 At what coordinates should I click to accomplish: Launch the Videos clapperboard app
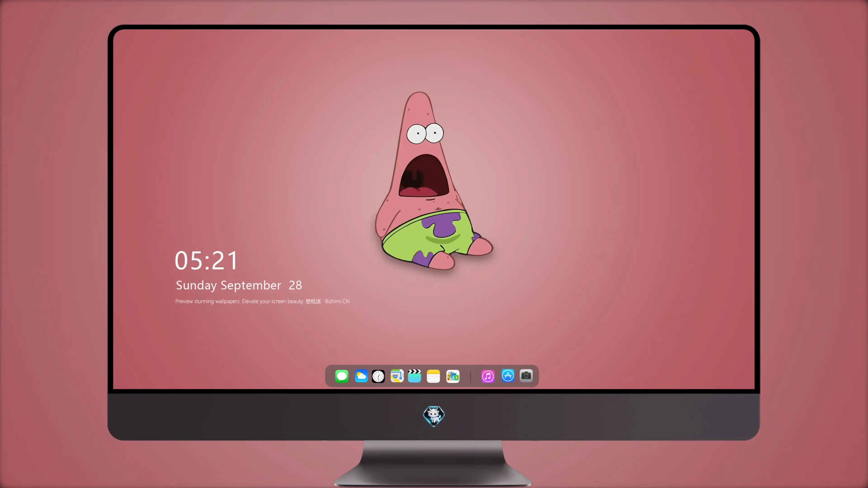(415, 376)
